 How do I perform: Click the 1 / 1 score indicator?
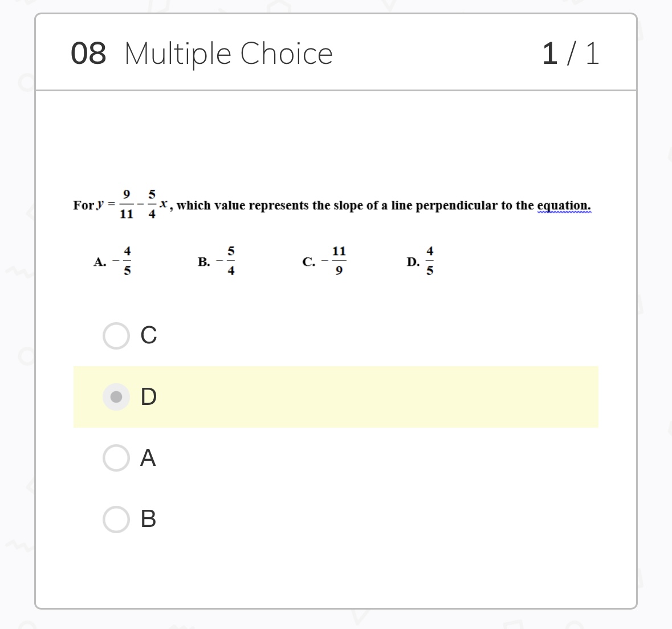tap(571, 54)
